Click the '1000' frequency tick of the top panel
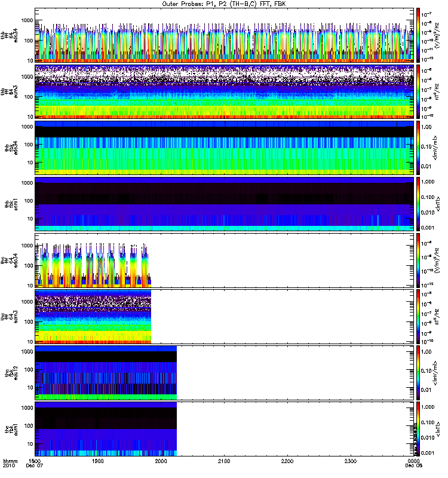Screen dimensions: 448x478 point(27,20)
